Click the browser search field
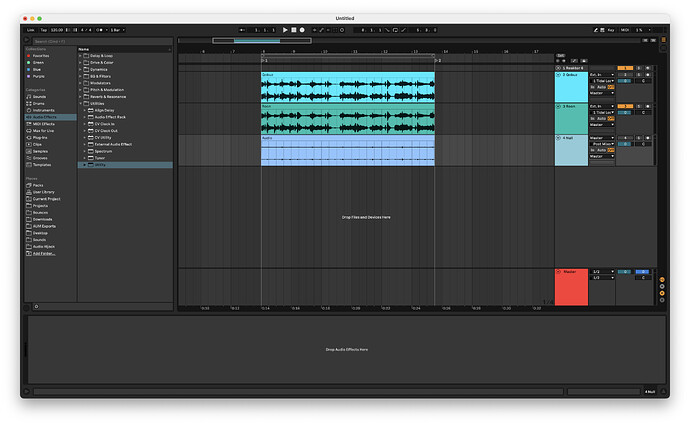690x425 pixels. coord(103,41)
